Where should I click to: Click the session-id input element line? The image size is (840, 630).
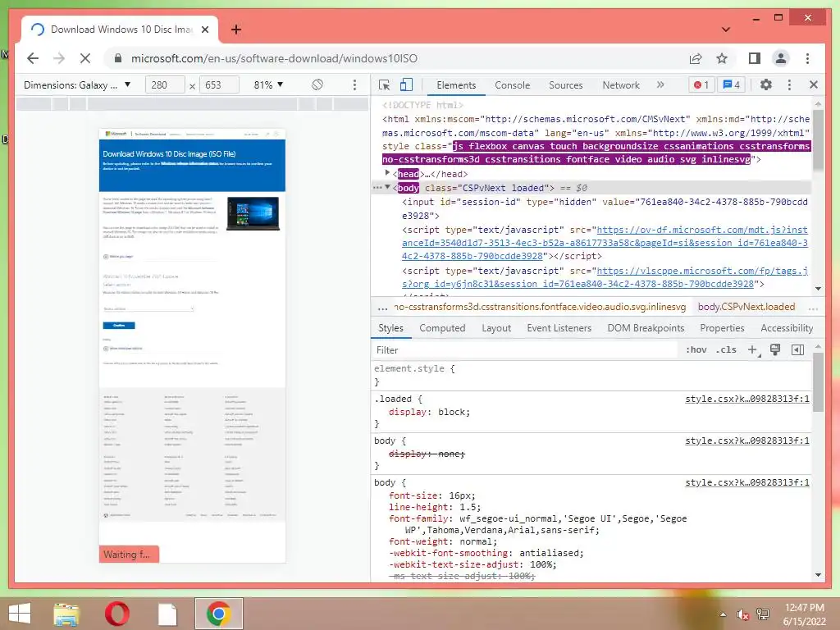coord(605,208)
